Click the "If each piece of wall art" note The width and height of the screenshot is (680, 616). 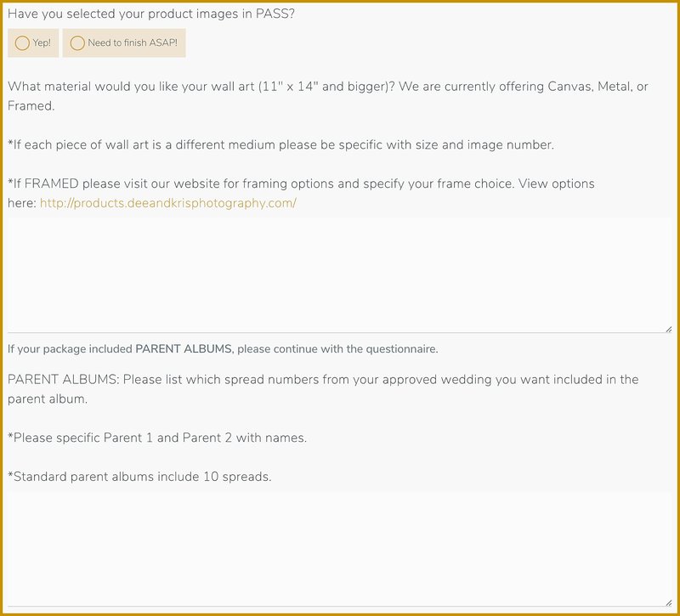(280, 144)
